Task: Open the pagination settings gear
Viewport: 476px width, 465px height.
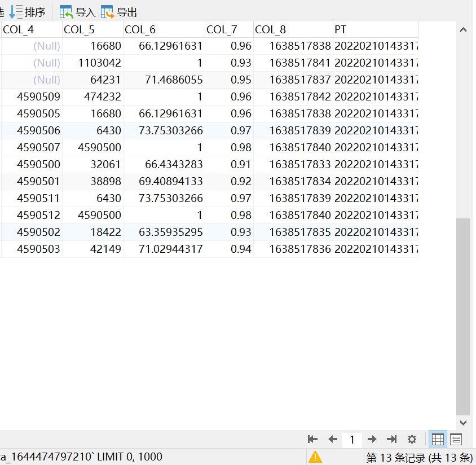Action: tap(412, 439)
